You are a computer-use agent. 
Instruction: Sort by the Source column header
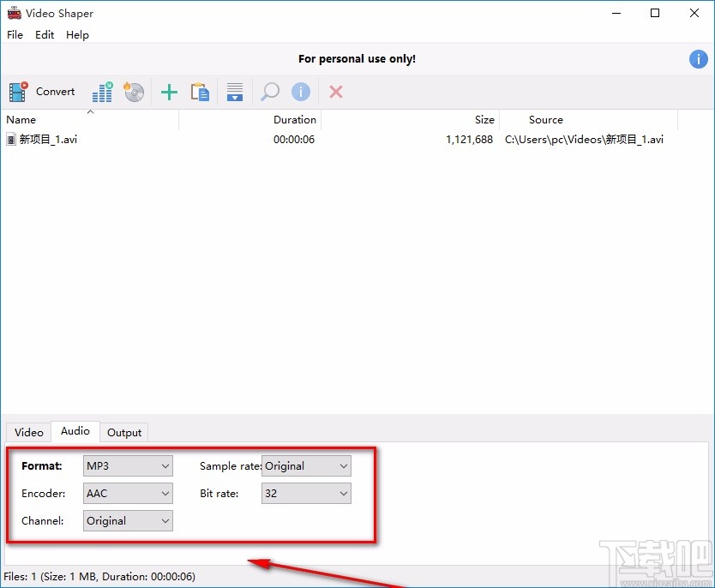pyautogui.click(x=589, y=120)
